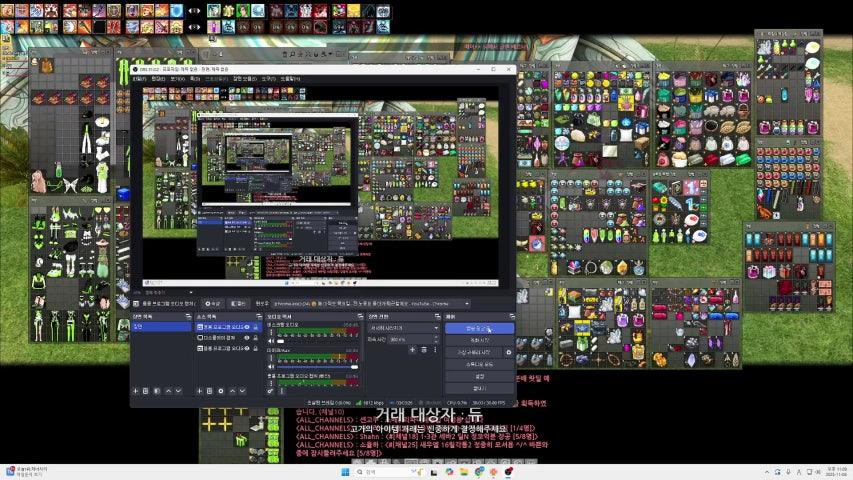Add a new source with the plus icon
Image resolution: width=853 pixels, height=480 pixels.
(201, 391)
